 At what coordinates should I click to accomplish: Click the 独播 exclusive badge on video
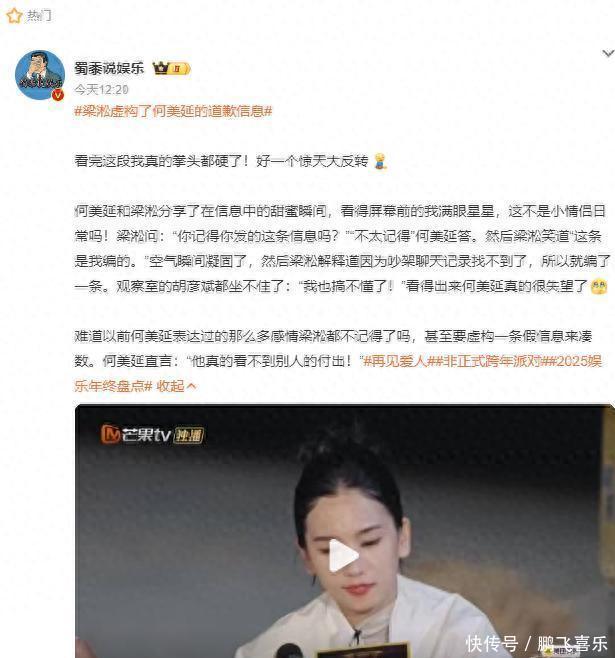click(189, 435)
